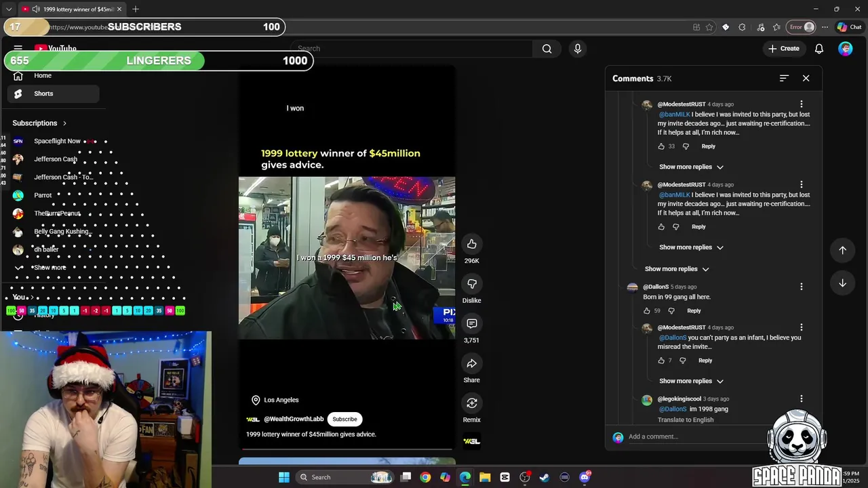The height and width of the screenshot is (488, 868).
Task: Open the Favorites list toolbar icon
Action: tap(776, 27)
